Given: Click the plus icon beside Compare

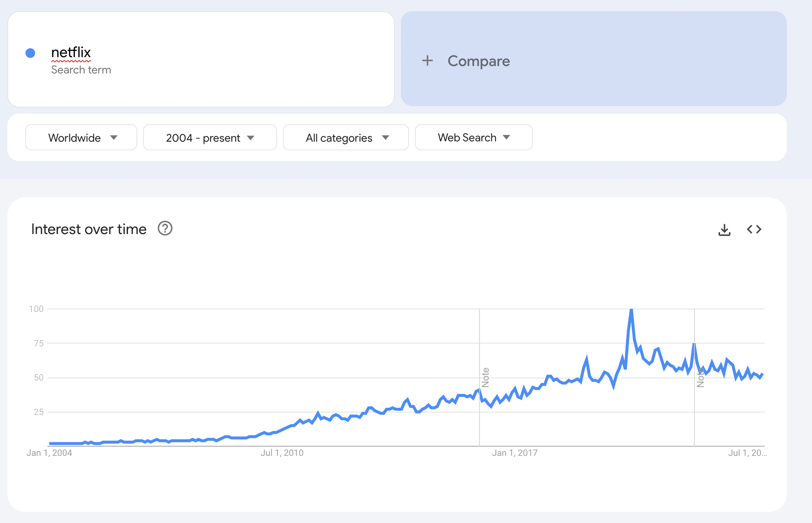Looking at the screenshot, I should click(x=427, y=61).
